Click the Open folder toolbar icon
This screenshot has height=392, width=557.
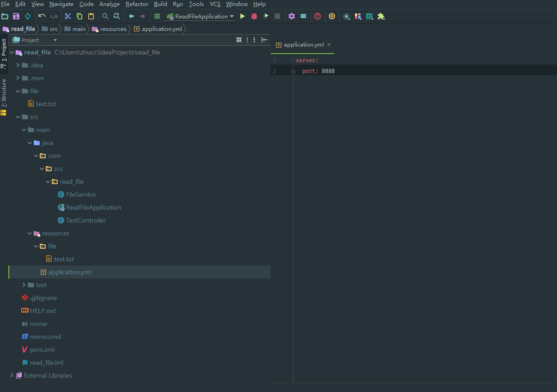pyautogui.click(x=5, y=16)
